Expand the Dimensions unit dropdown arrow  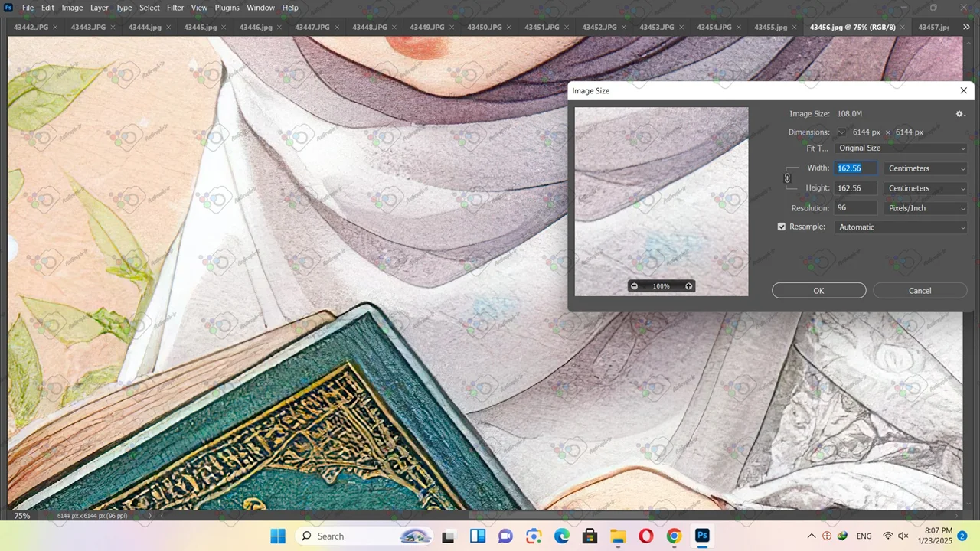pyautogui.click(x=841, y=132)
